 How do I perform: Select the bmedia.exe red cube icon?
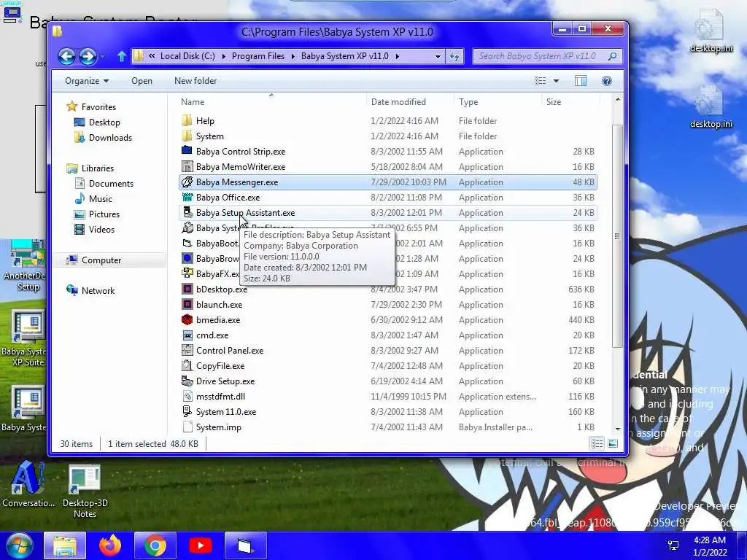187,319
